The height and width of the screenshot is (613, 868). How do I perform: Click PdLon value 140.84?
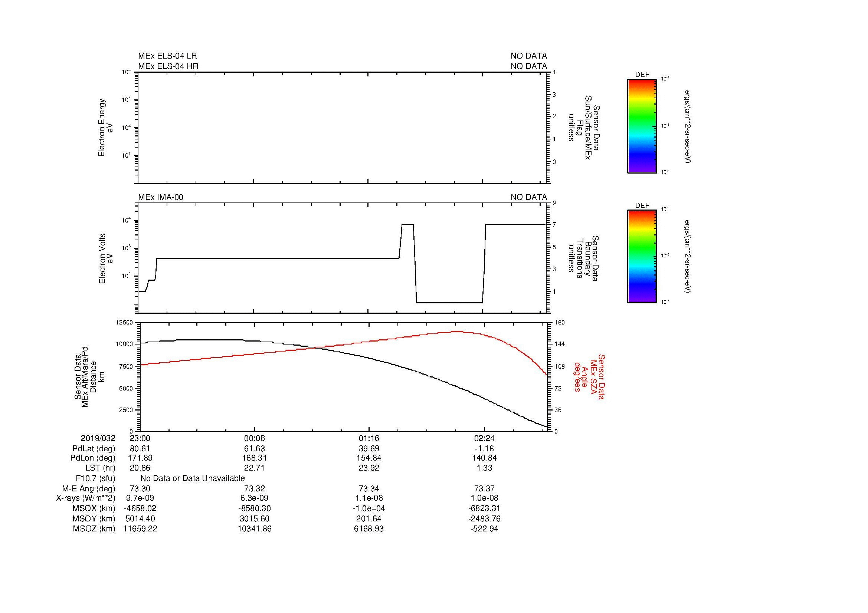coord(484,458)
